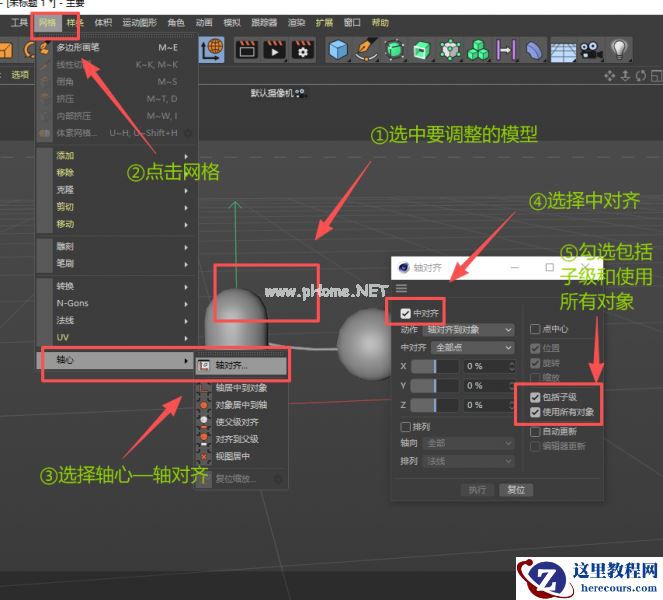
Task: Click the MoGraph cloner flower-like icon
Action: [450, 50]
